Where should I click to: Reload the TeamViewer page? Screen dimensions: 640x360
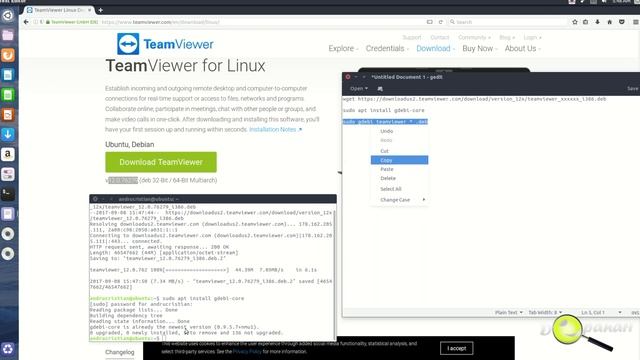pyautogui.click(x=440, y=22)
